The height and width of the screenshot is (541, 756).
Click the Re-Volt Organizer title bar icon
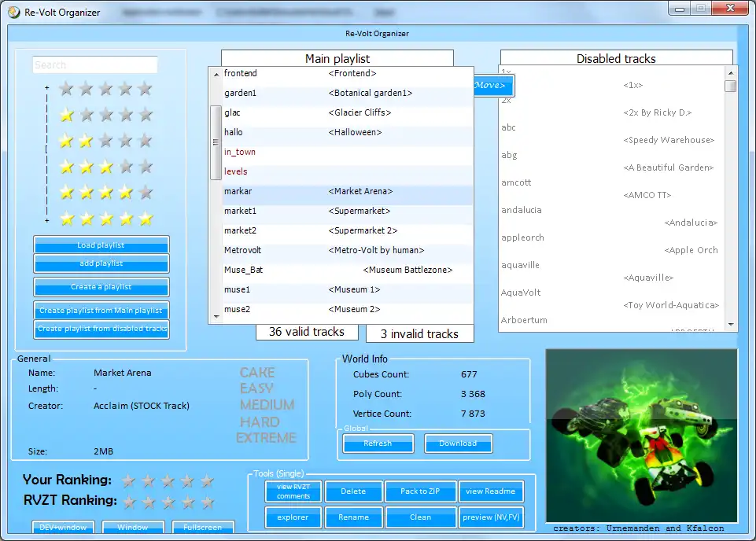click(x=14, y=12)
